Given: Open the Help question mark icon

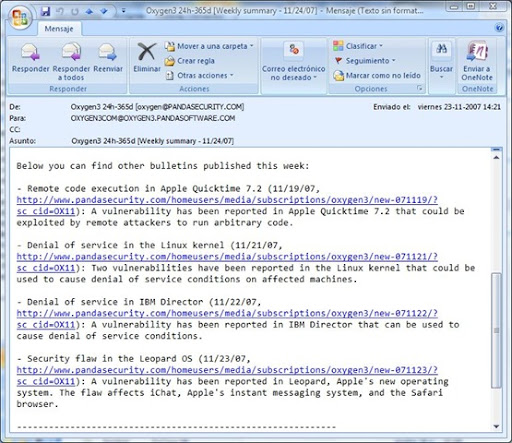Looking at the screenshot, I should click(x=499, y=28).
